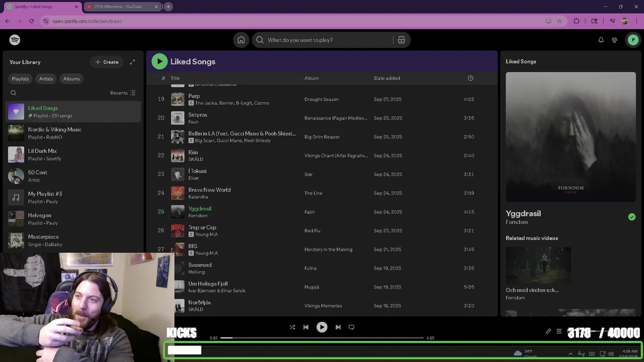Click the duration clock column header icon
The width and height of the screenshot is (644, 362).
[x=470, y=78]
